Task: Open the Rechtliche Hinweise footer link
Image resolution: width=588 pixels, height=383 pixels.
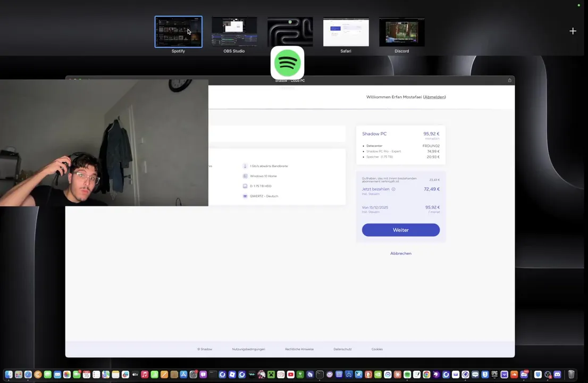Action: pyautogui.click(x=299, y=349)
